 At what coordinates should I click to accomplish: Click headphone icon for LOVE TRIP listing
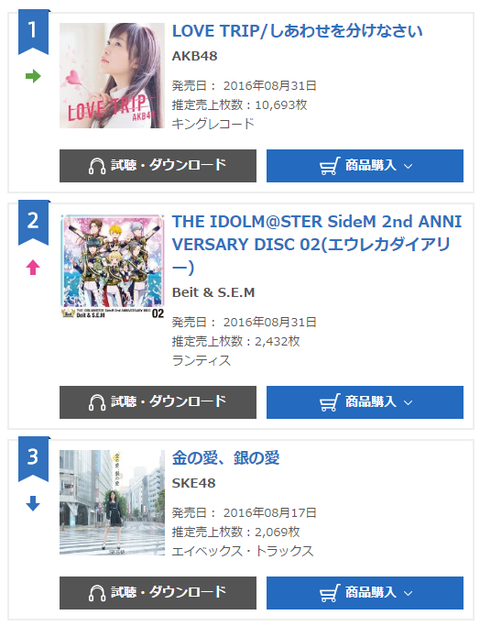pos(97,166)
